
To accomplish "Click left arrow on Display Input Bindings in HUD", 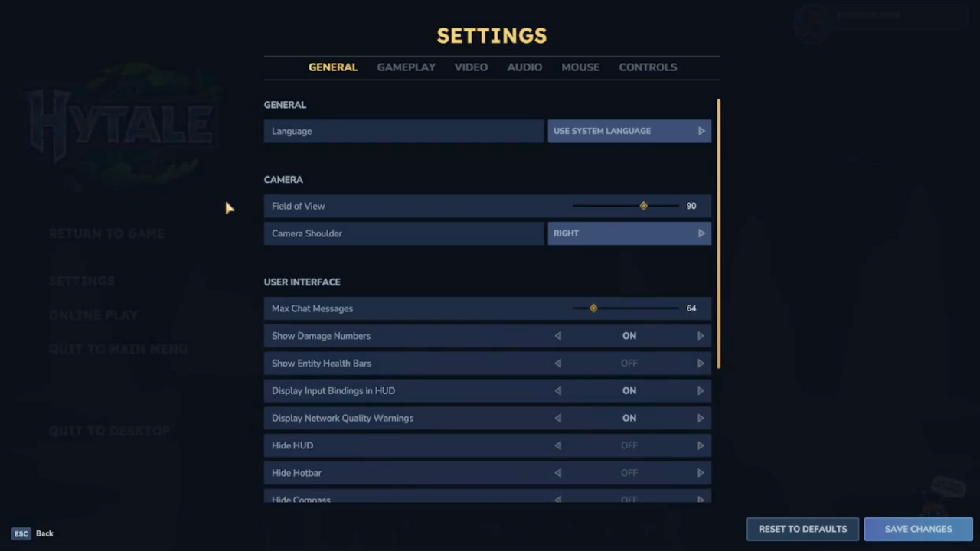I will tap(557, 391).
